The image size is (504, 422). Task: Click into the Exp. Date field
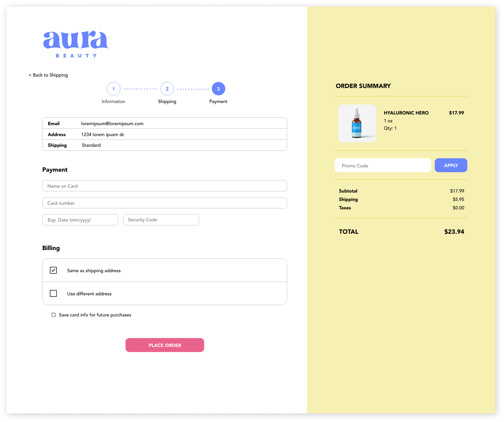point(80,220)
